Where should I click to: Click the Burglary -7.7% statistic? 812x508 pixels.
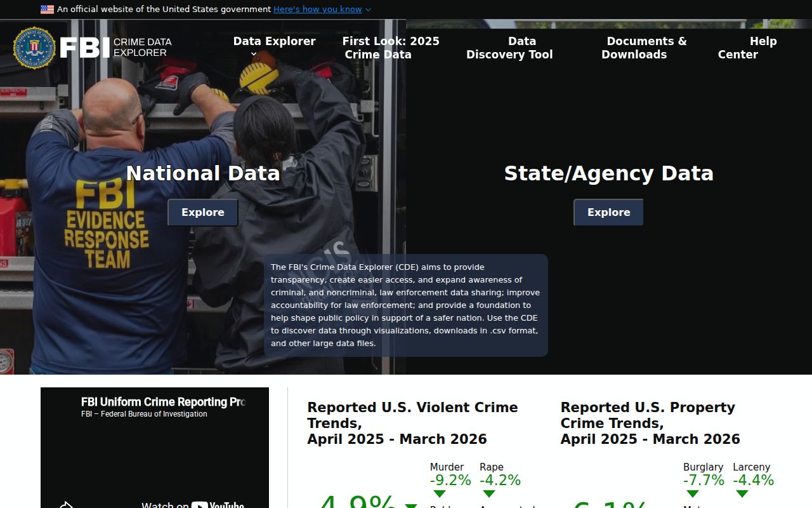[x=704, y=474]
